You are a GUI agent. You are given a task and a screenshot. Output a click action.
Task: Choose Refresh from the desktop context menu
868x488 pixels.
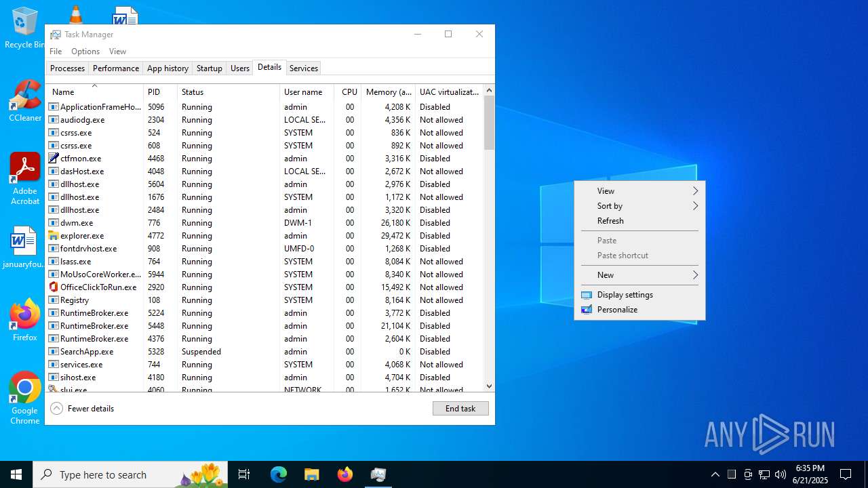(639, 221)
